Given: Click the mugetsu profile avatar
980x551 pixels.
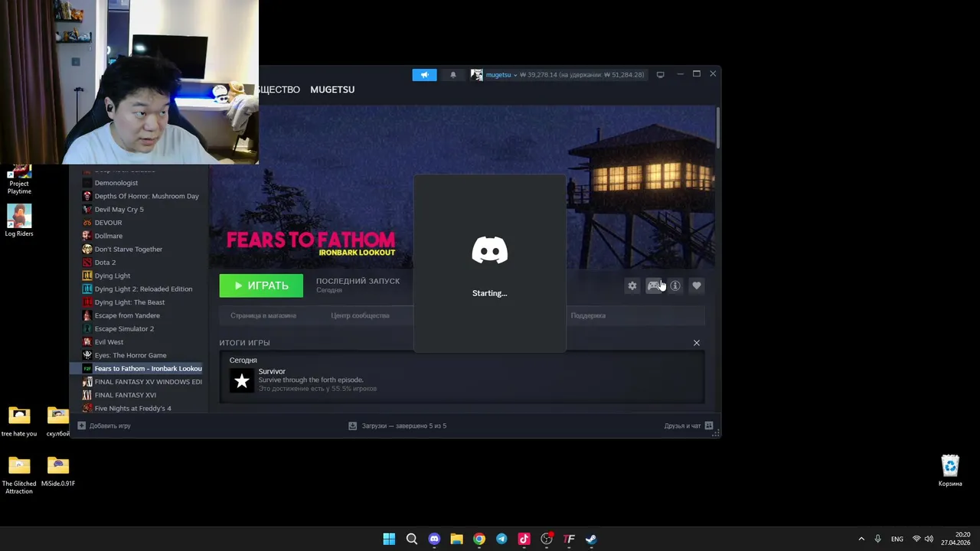Looking at the screenshot, I should 477,75.
